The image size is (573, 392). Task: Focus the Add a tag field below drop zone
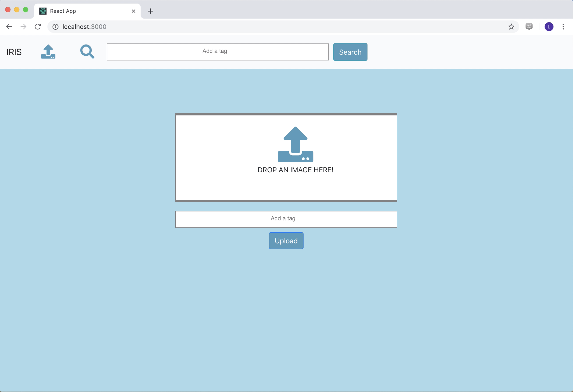click(286, 219)
